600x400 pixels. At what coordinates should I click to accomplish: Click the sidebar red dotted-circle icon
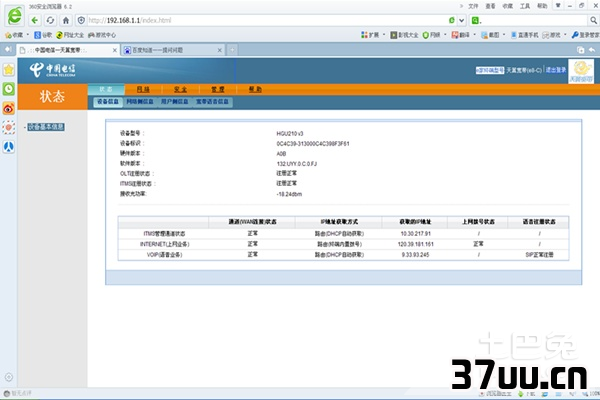pyautogui.click(x=9, y=127)
